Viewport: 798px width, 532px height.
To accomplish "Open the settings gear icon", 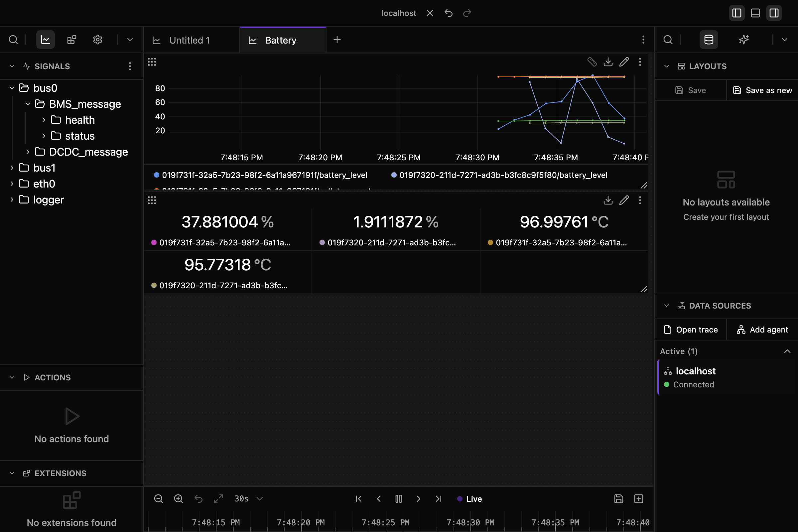I will point(98,40).
